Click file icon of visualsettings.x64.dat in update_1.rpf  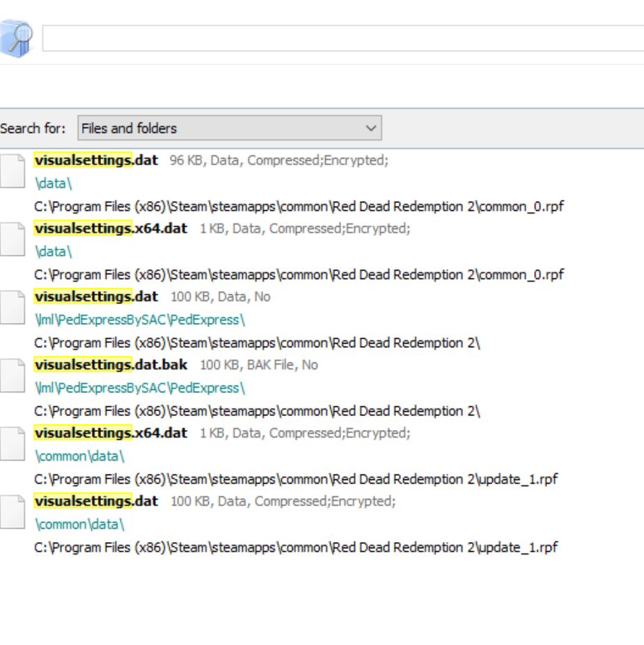12,444
